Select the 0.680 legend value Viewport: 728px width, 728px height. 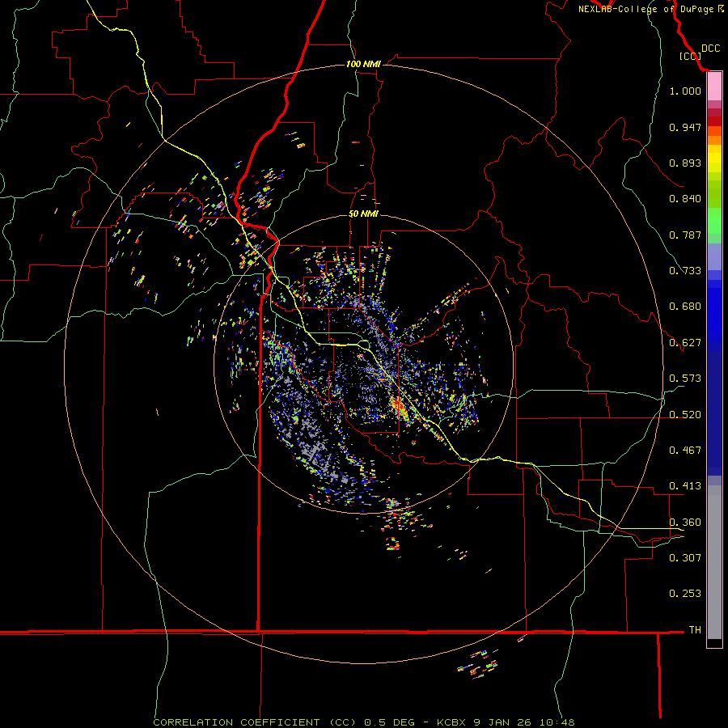(x=685, y=307)
